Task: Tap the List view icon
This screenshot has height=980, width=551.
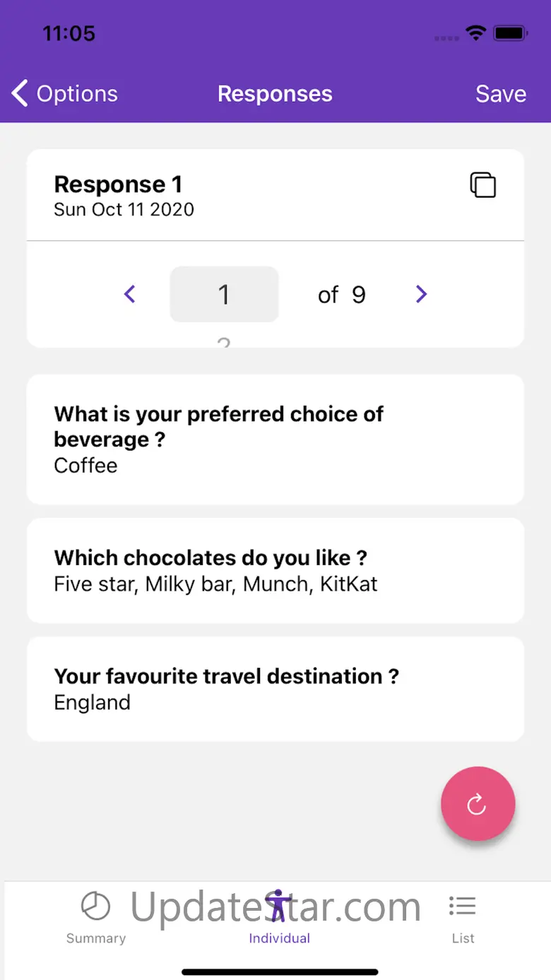Action: (463, 906)
